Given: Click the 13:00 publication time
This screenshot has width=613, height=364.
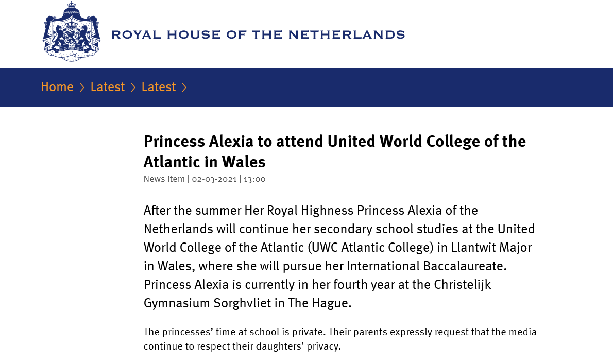Looking at the screenshot, I should pyautogui.click(x=254, y=179).
